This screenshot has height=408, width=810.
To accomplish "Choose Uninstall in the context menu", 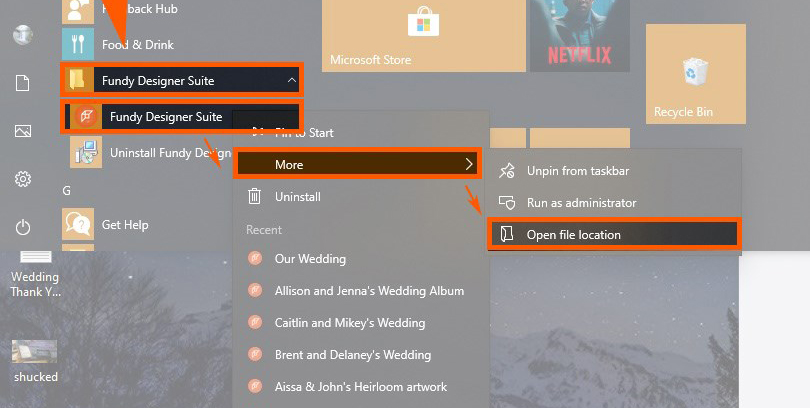I will 361,196.
